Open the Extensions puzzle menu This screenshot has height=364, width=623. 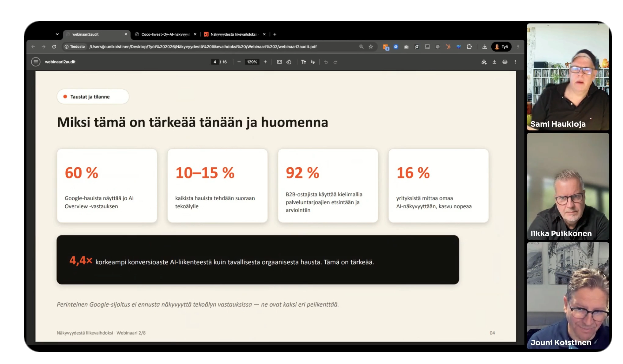click(x=469, y=47)
